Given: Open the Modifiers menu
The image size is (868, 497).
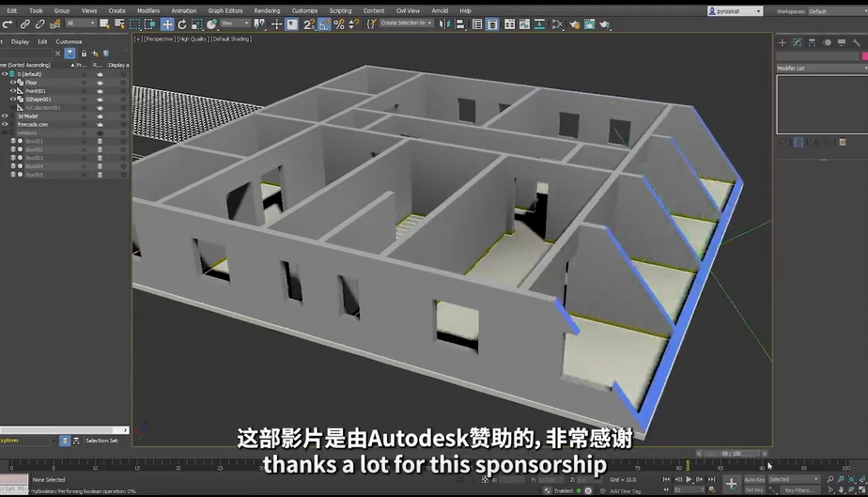Looking at the screenshot, I should tap(148, 10).
